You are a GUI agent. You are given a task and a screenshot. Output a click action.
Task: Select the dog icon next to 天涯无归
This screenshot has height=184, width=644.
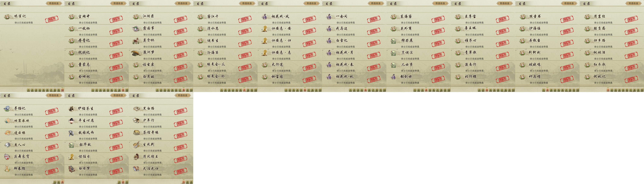(x=136, y=169)
